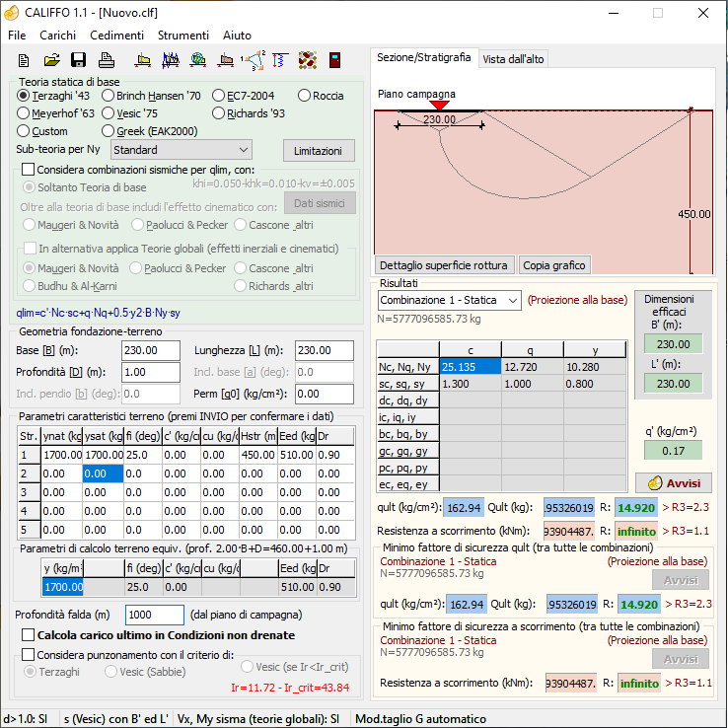
Task: Click the Base [B] input field
Action: 151,350
